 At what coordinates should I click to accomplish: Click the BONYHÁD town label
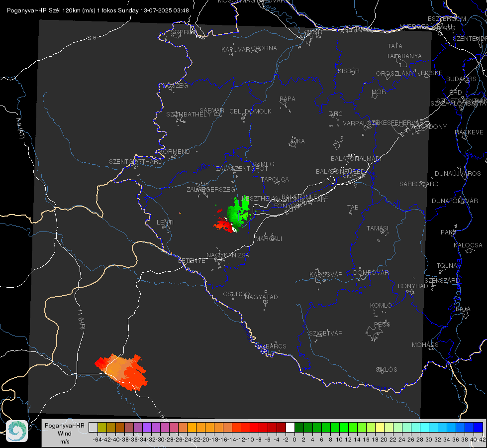pyautogui.click(x=413, y=286)
